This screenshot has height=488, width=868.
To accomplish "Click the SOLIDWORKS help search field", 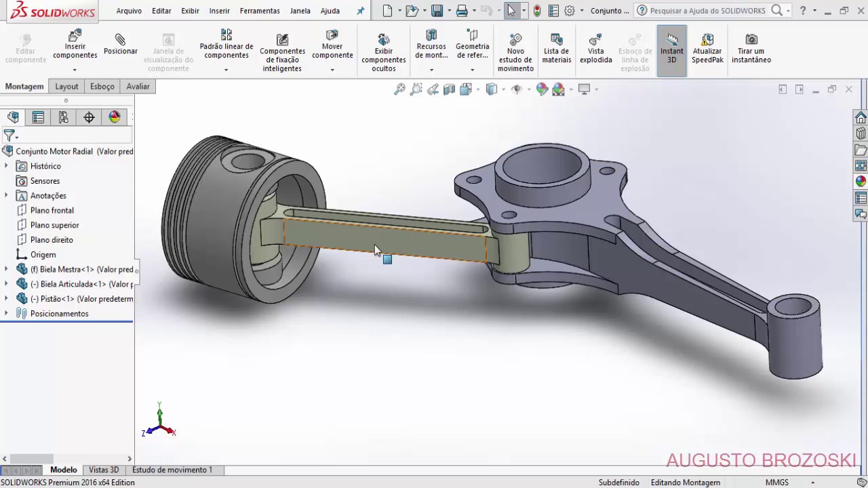I will [709, 11].
